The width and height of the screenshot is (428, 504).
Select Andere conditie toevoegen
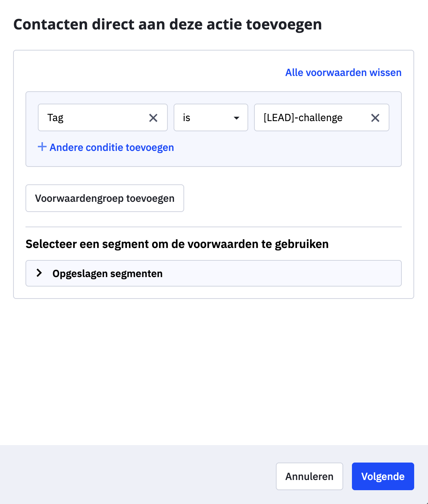(112, 147)
